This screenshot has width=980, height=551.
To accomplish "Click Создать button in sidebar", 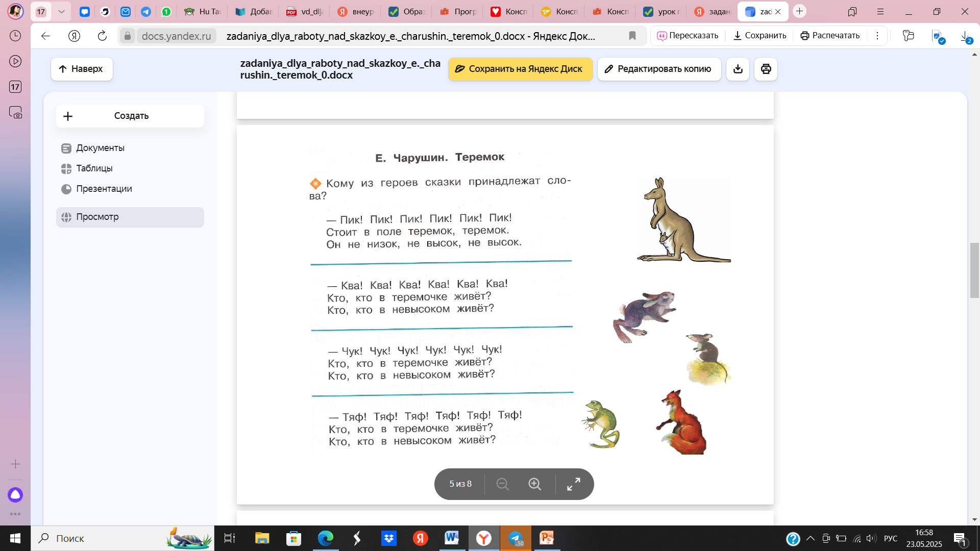I will point(130,116).
